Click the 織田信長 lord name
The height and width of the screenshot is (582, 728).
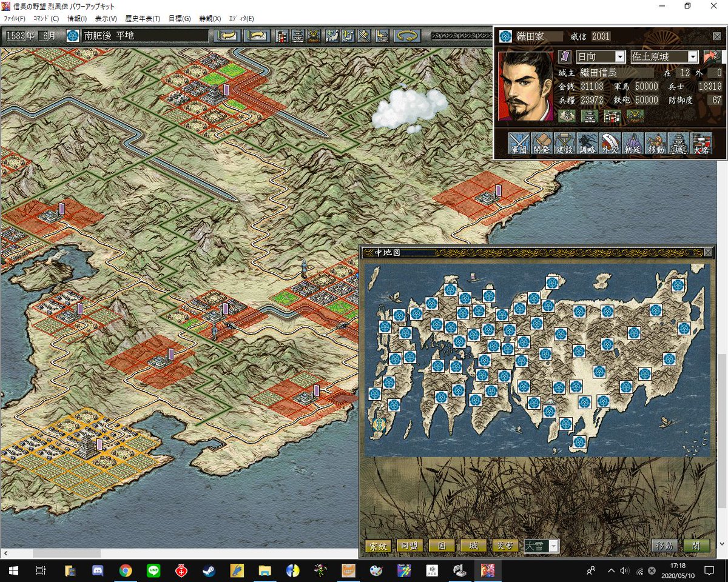[598, 73]
